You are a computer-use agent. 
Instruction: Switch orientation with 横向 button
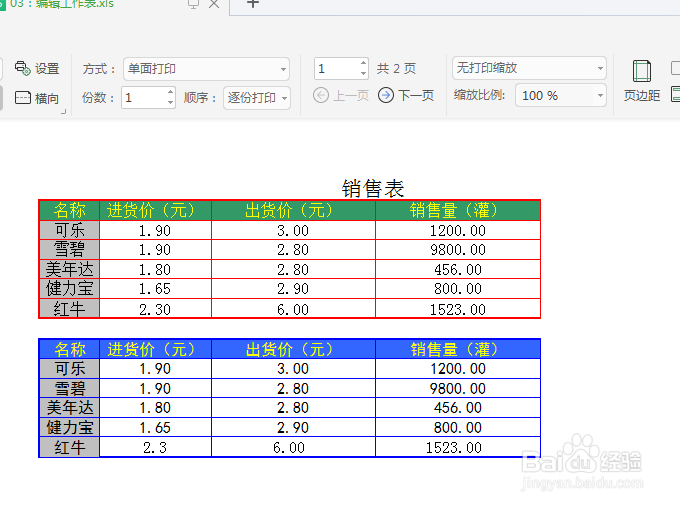(x=37, y=98)
